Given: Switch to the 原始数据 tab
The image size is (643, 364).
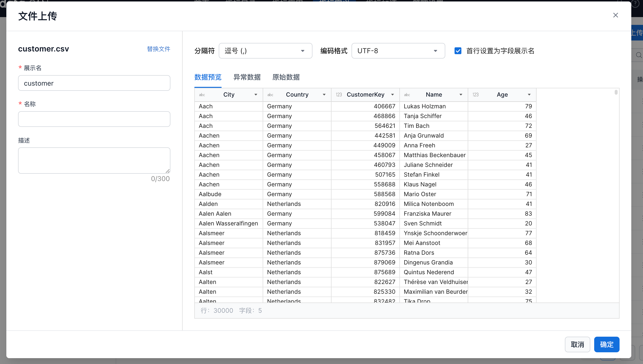Looking at the screenshot, I should 286,77.
